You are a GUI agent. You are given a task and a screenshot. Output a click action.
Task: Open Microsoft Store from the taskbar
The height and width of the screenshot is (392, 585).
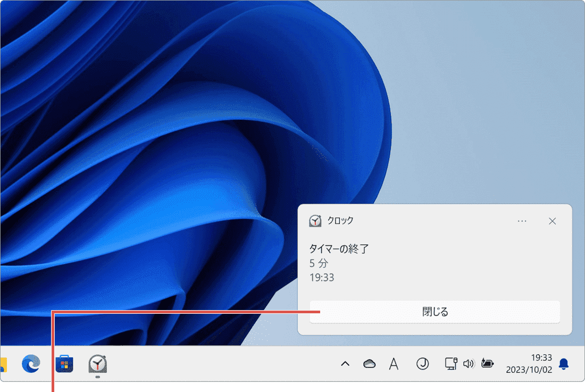pyautogui.click(x=65, y=364)
